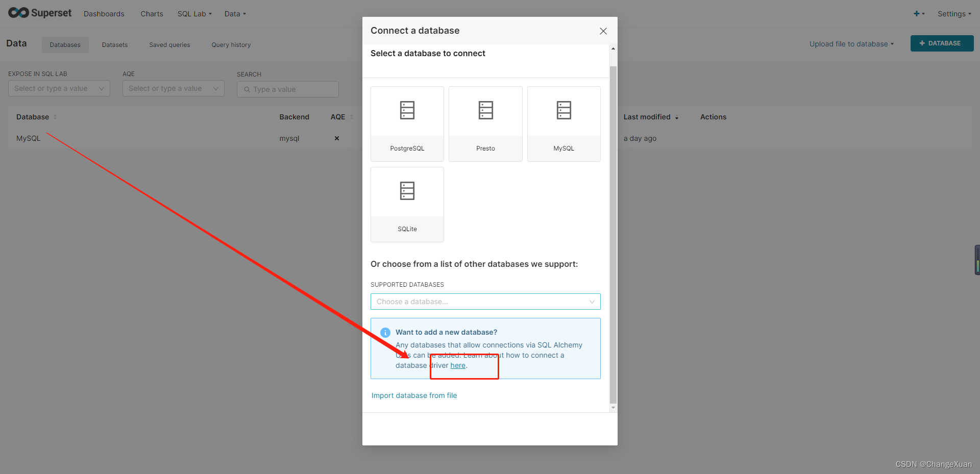Click the Last modified sort arrow
This screenshot has height=474, width=980.
(x=677, y=118)
